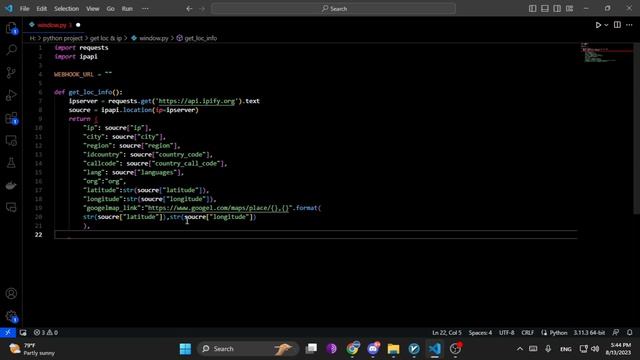The width and height of the screenshot is (640, 360).
Task: Open the File menu
Action: (24, 9)
